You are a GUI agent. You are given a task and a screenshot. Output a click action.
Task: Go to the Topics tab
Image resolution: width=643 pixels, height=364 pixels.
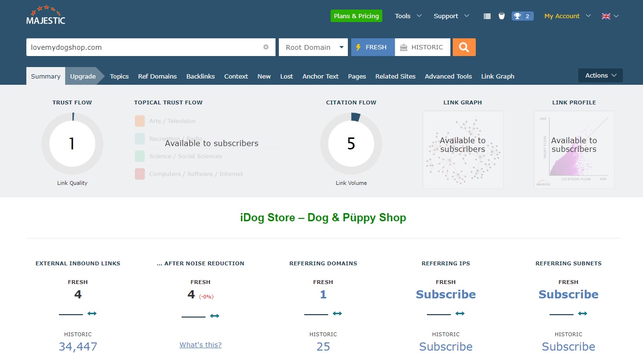point(119,76)
